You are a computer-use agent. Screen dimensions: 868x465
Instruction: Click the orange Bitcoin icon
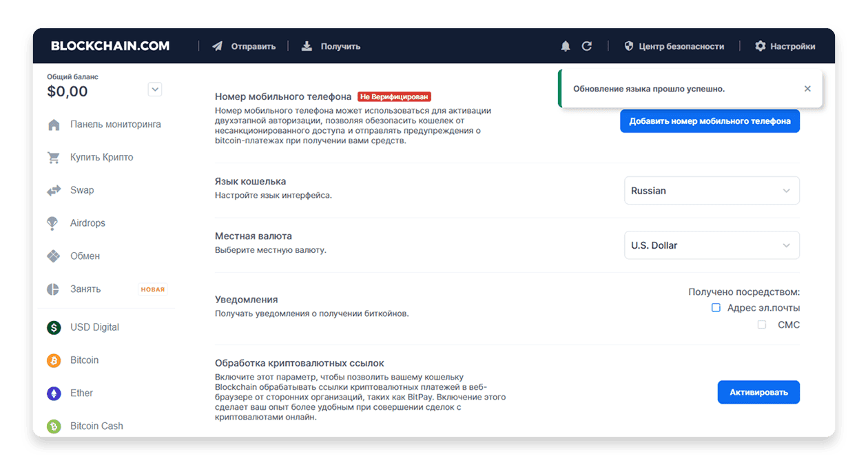coord(54,360)
